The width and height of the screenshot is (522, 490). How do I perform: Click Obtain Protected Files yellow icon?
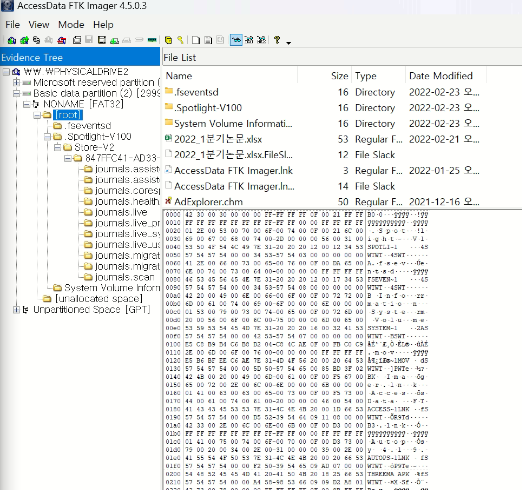tap(169, 40)
